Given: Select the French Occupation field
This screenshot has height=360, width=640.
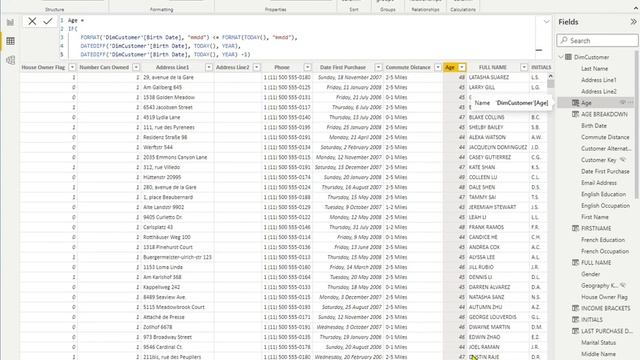Looking at the screenshot, I should click(x=605, y=251).
